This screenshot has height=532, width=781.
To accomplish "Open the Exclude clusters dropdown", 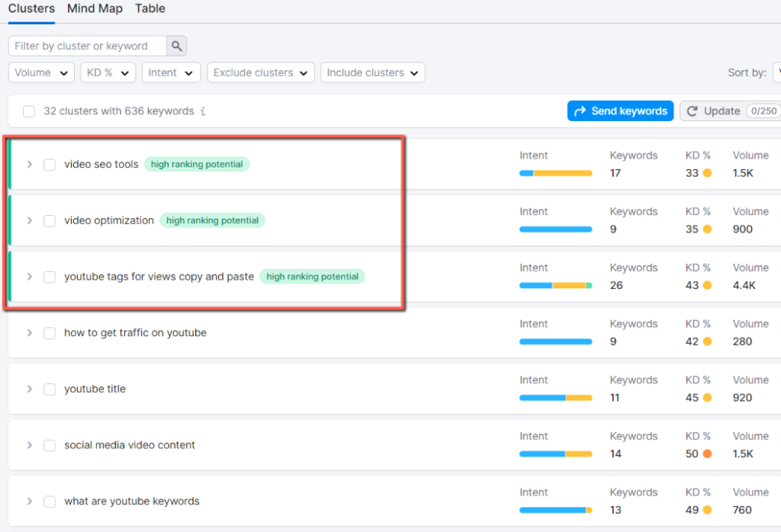I will (261, 72).
